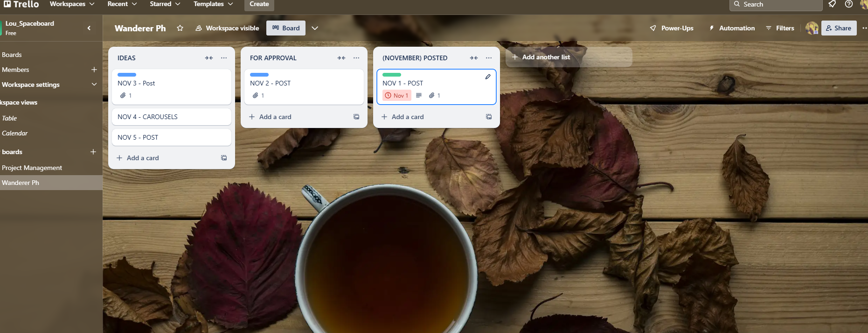
Task: Open FOR APPROVAL list actions menu
Action: [x=356, y=58]
